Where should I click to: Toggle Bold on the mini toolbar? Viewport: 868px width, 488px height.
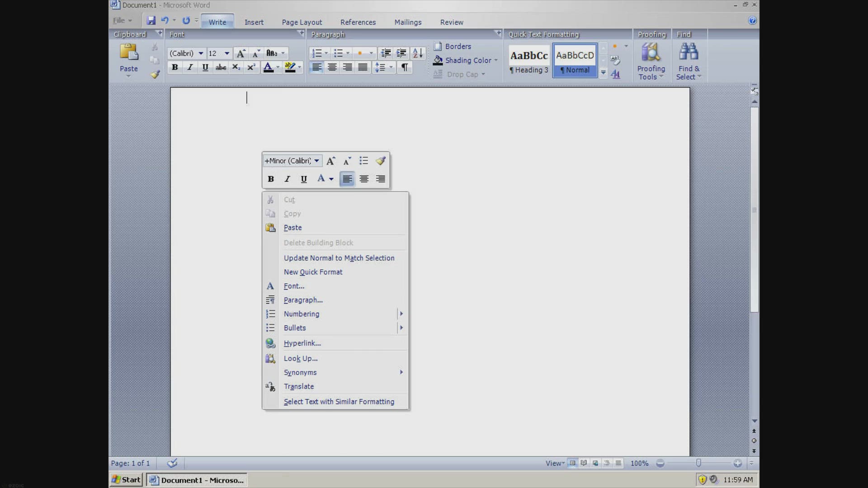pos(271,179)
